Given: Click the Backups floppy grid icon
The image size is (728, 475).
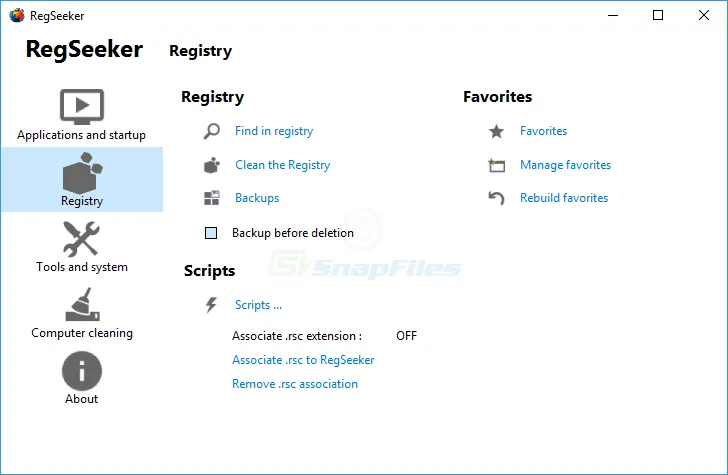Looking at the screenshot, I should click(x=212, y=198).
